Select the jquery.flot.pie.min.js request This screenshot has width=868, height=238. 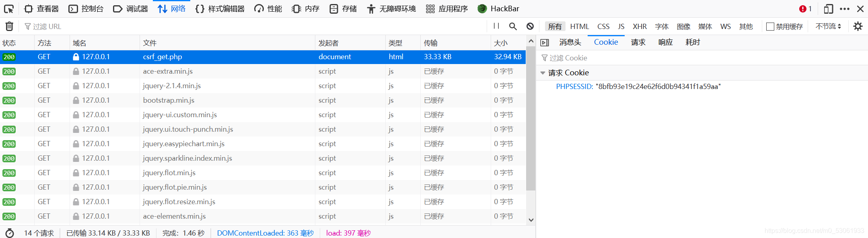263,187
